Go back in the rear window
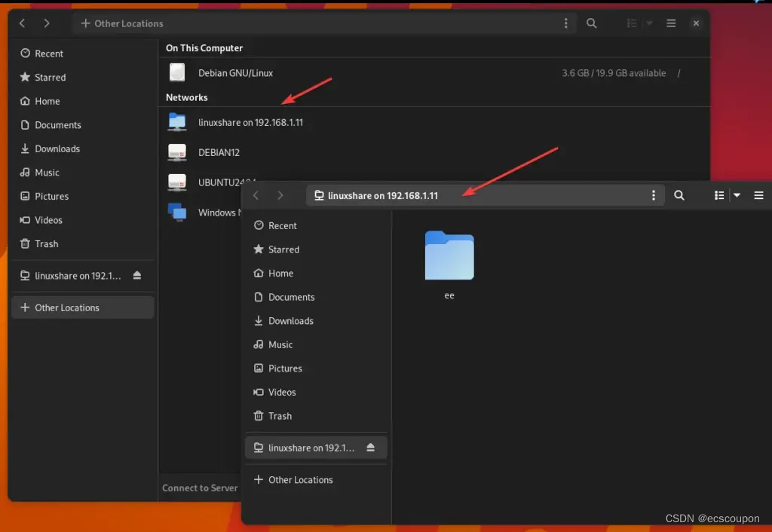Viewport: 772px width, 532px height. click(23, 23)
